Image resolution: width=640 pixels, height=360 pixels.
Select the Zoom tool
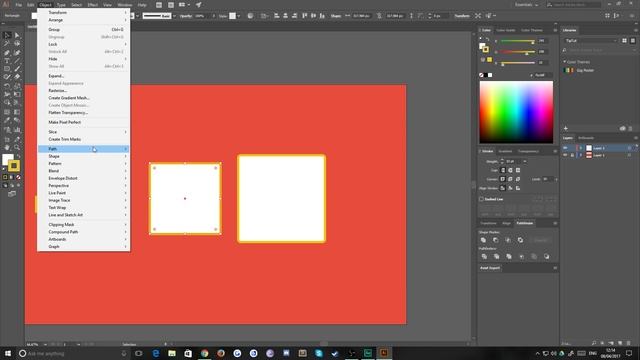17,147
